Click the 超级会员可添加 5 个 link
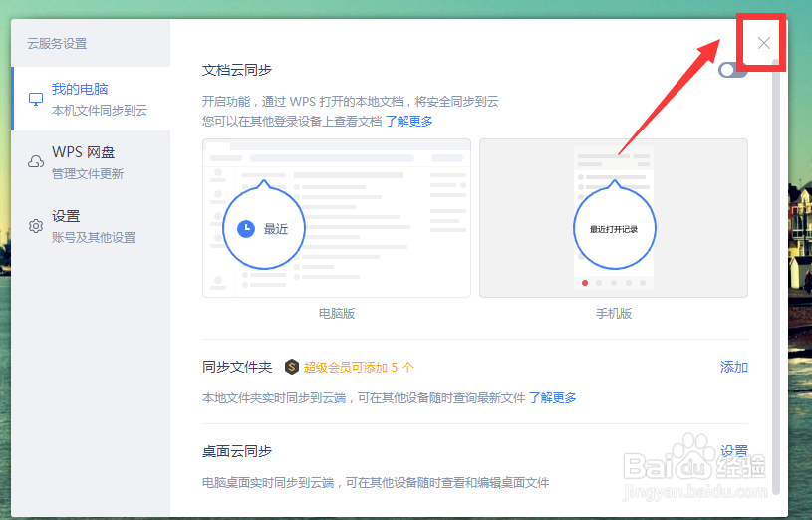The height and width of the screenshot is (520, 812). tap(359, 368)
